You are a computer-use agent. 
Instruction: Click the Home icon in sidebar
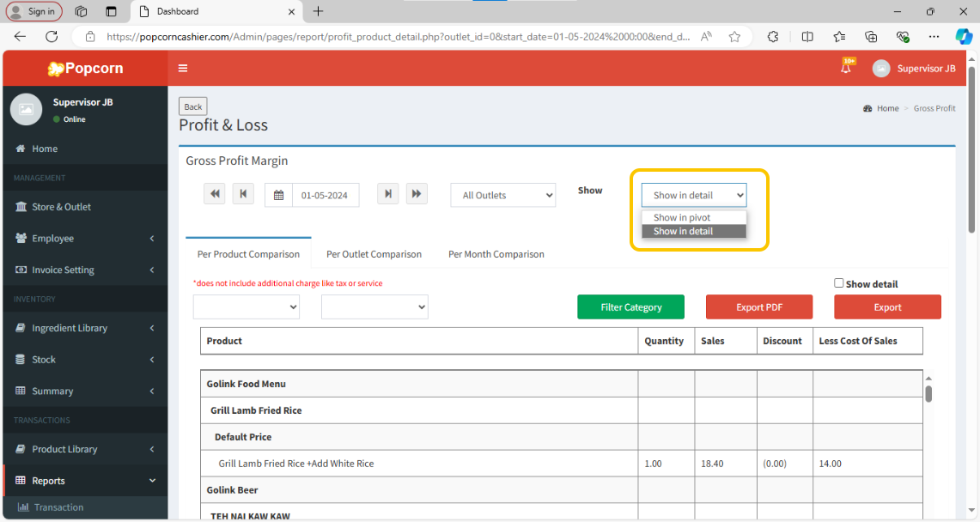coord(20,149)
